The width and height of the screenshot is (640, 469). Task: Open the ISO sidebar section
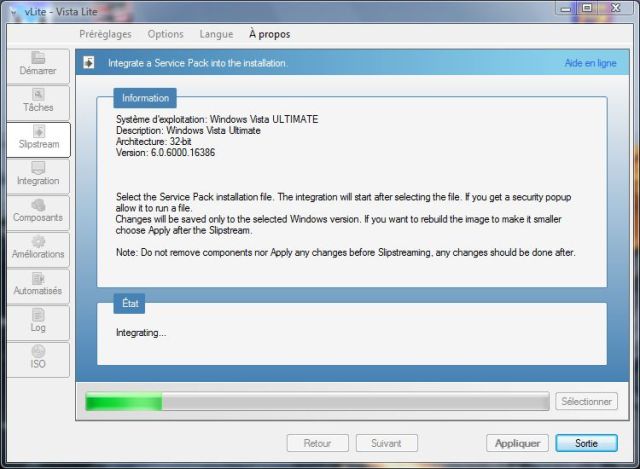coord(38,360)
